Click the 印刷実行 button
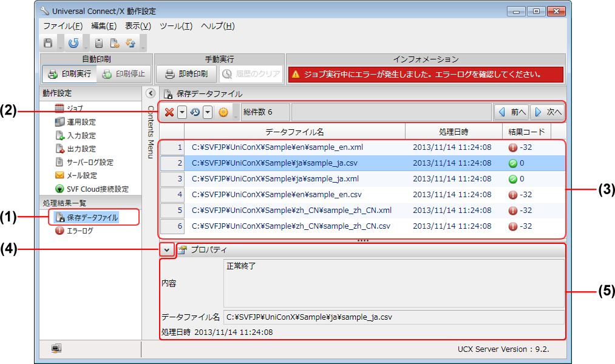Image resolution: width=615 pixels, height=364 pixels. coord(69,73)
